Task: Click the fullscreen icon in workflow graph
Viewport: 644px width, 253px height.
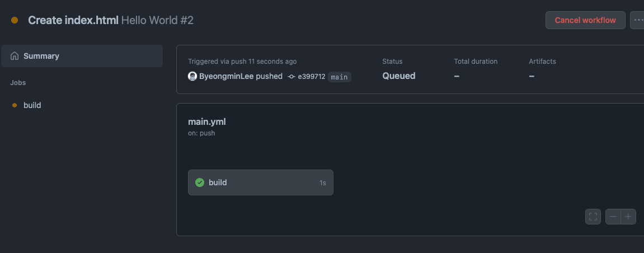Action: click(593, 217)
